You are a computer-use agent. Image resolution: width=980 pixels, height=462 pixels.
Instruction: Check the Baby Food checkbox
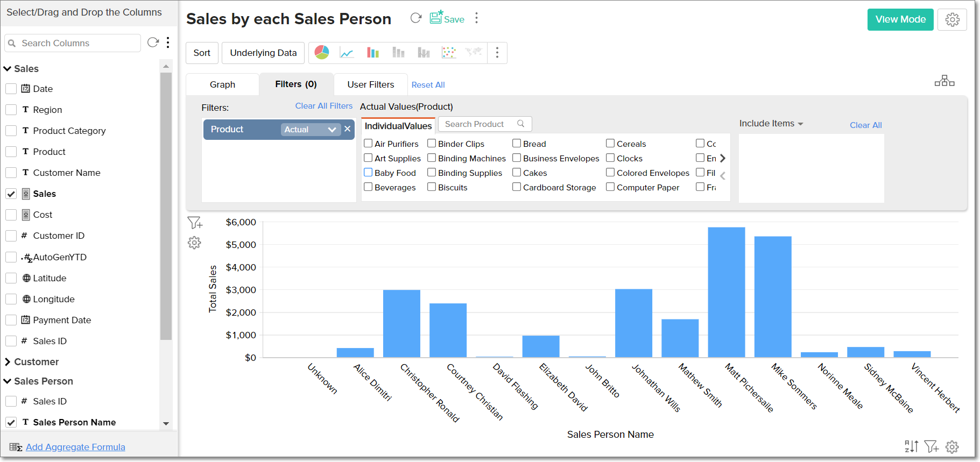368,173
